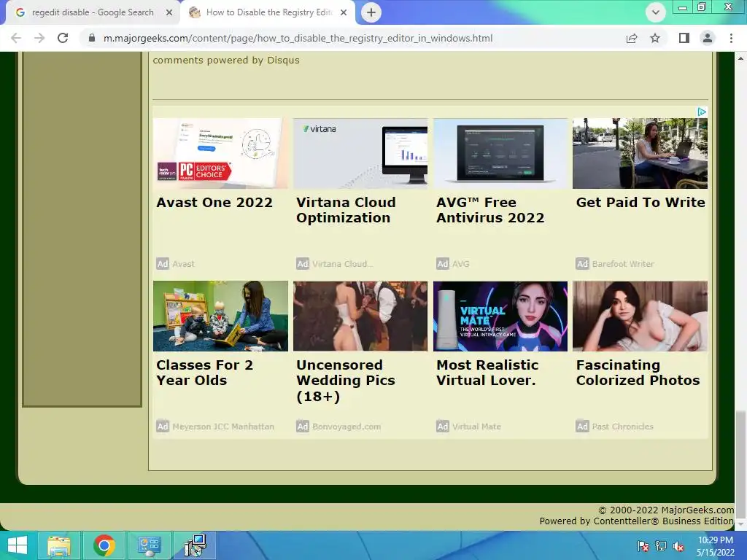Open Chrome side panel
Screen dimensions: 747x560
pos(684,38)
